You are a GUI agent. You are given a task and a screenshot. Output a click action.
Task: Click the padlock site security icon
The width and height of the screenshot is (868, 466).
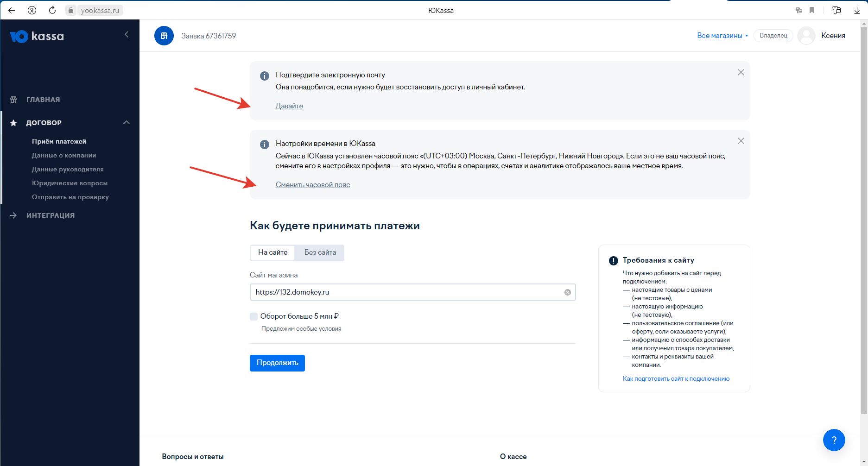click(71, 10)
